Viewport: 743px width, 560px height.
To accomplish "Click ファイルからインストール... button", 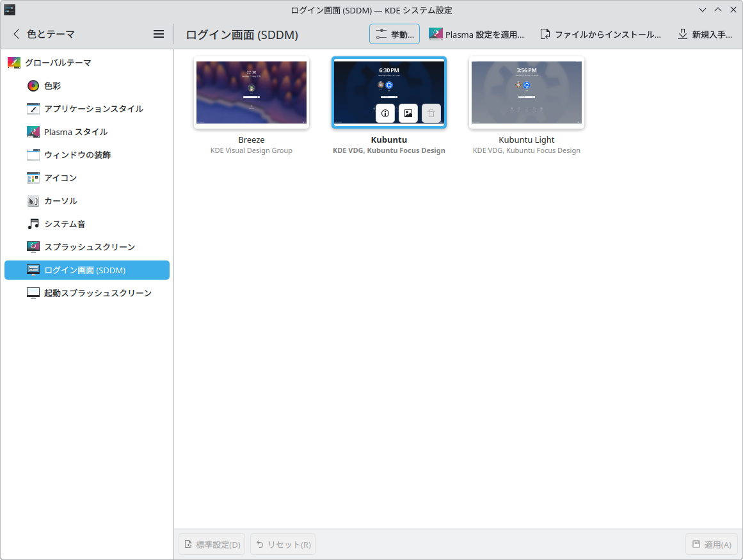I will click(x=600, y=34).
